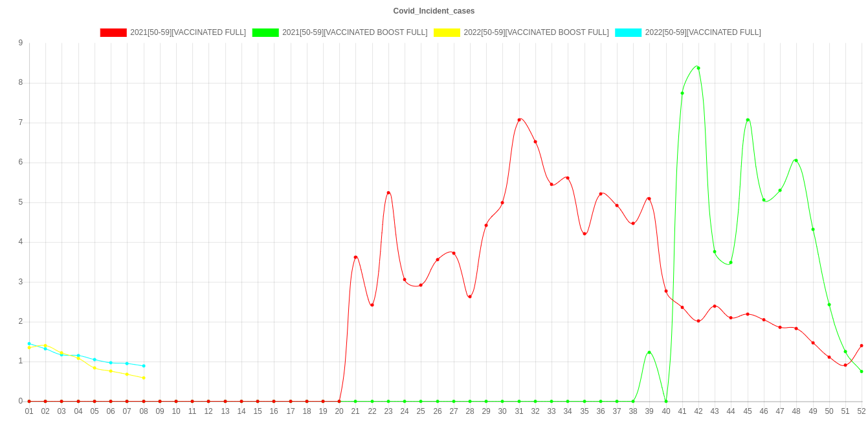Toggle the 2021[50-59][VACCINATED BOOST FULL] legend label

(354, 32)
